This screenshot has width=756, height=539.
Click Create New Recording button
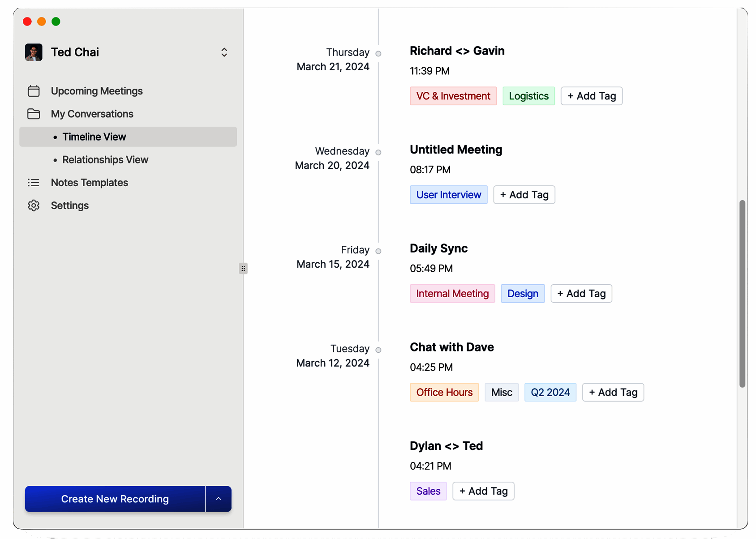(x=115, y=499)
